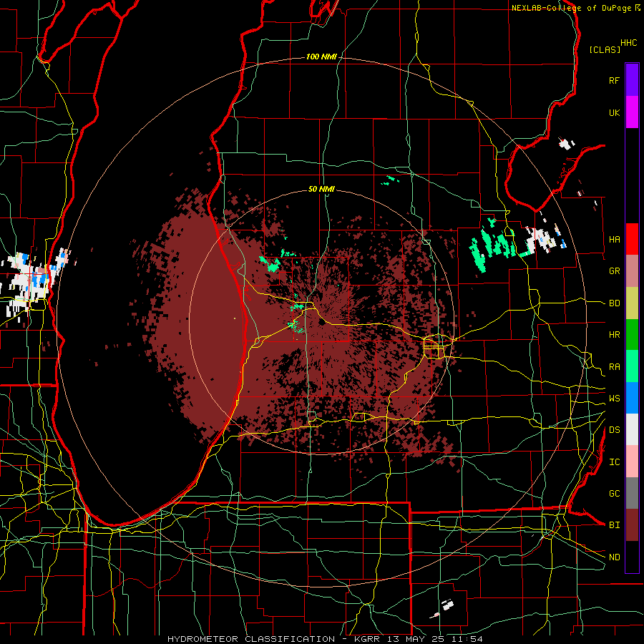Click the HA legend label

point(615,240)
